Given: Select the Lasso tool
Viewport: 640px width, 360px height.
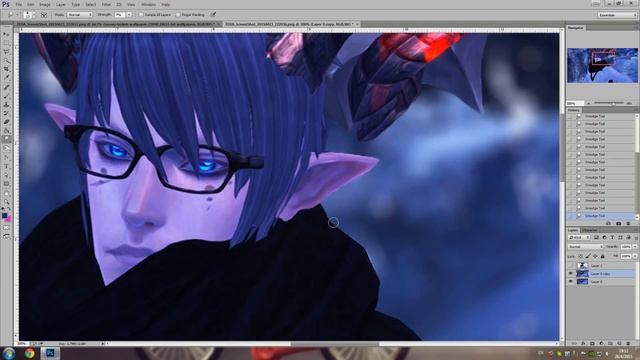Looking at the screenshot, I should (x=6, y=51).
